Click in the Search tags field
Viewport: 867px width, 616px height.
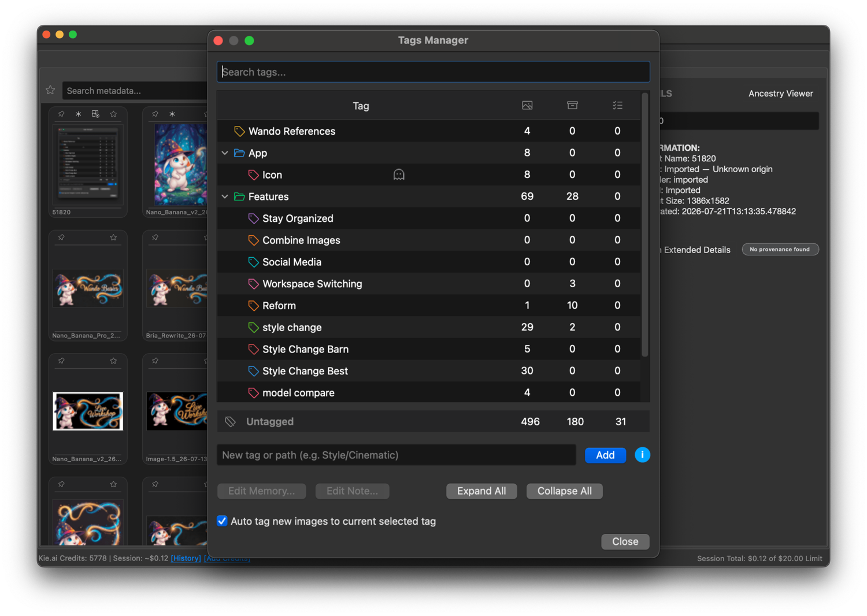tap(433, 72)
